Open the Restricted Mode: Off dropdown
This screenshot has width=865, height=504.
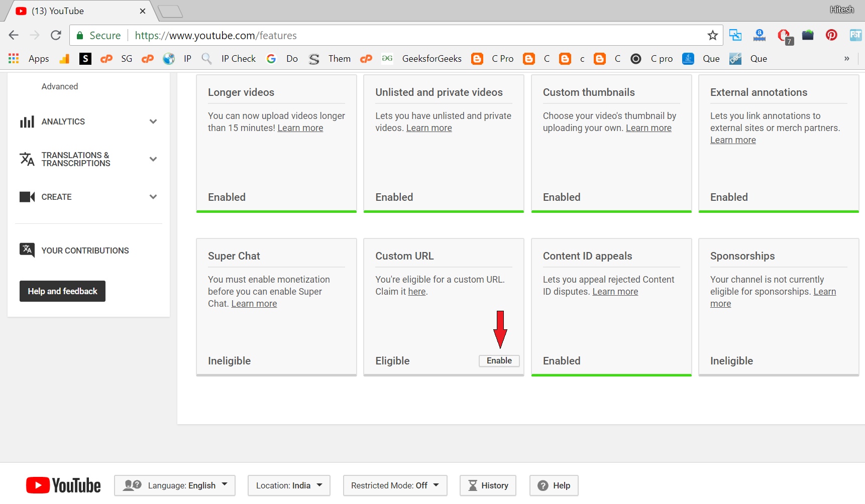(x=395, y=485)
